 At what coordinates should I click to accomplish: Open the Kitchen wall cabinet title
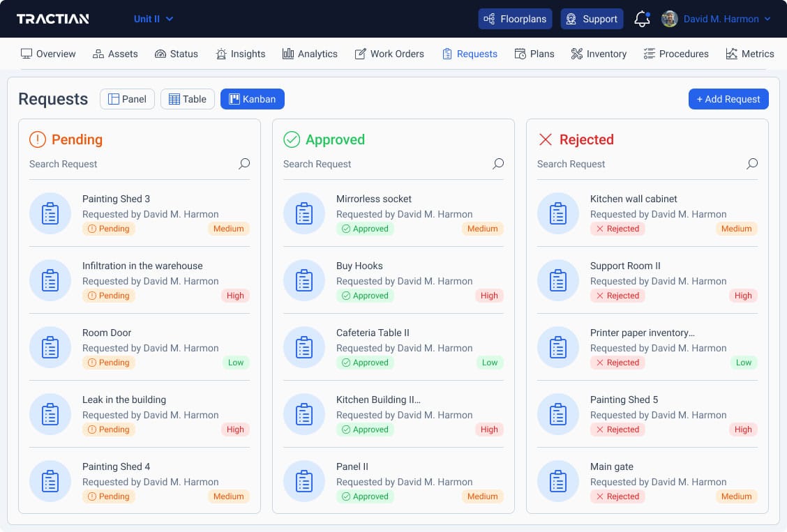pos(634,199)
